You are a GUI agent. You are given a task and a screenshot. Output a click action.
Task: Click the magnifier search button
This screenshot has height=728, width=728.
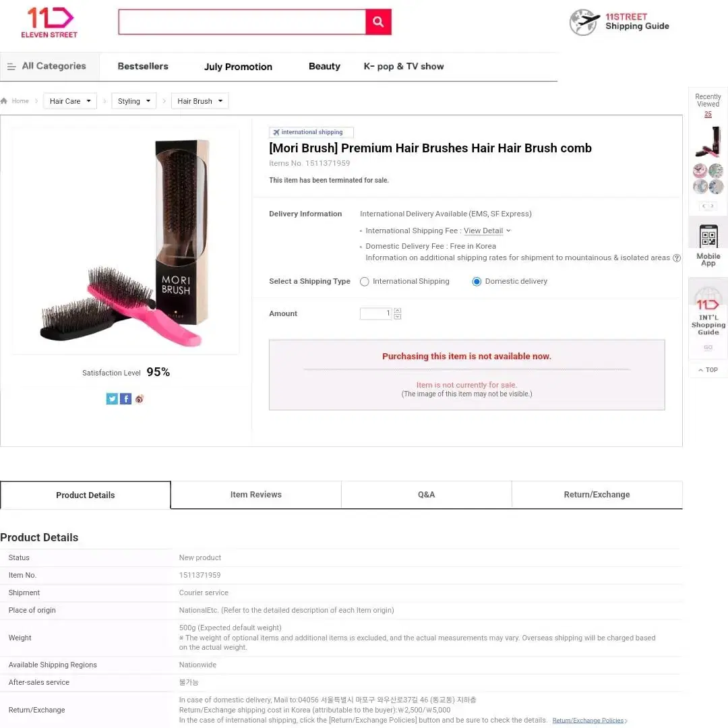(378, 22)
